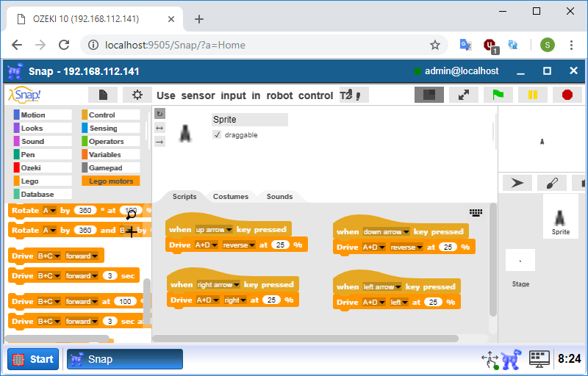588x376 pixels.
Task: Select the can-rotate rotation style
Action: (x=159, y=114)
